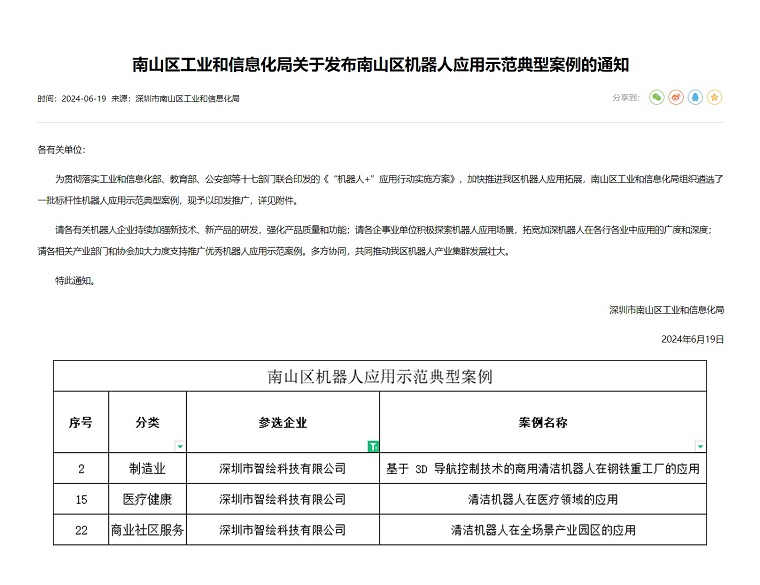Image resolution: width=760 pixels, height=585 pixels.
Task: Select the 商业社区服务 category cell
Action: click(147, 530)
